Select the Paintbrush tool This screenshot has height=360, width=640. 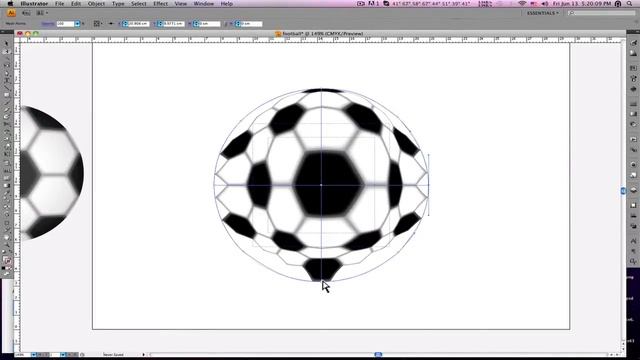coord(7,102)
